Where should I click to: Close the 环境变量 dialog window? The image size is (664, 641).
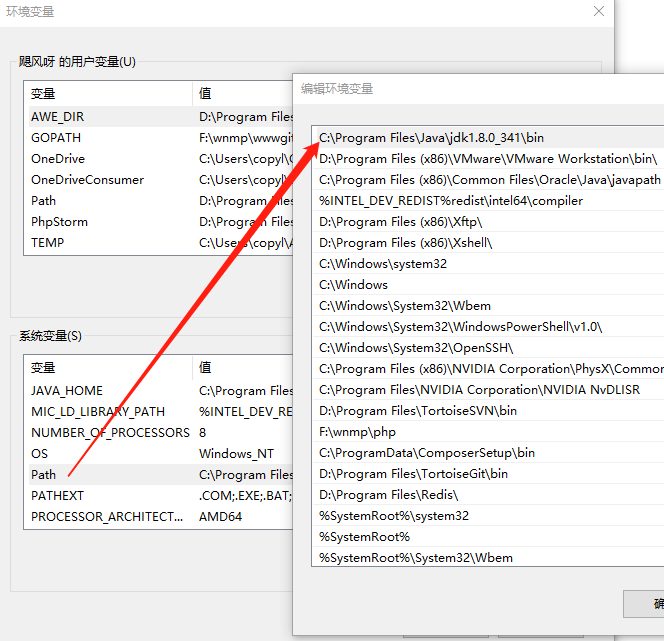[598, 11]
